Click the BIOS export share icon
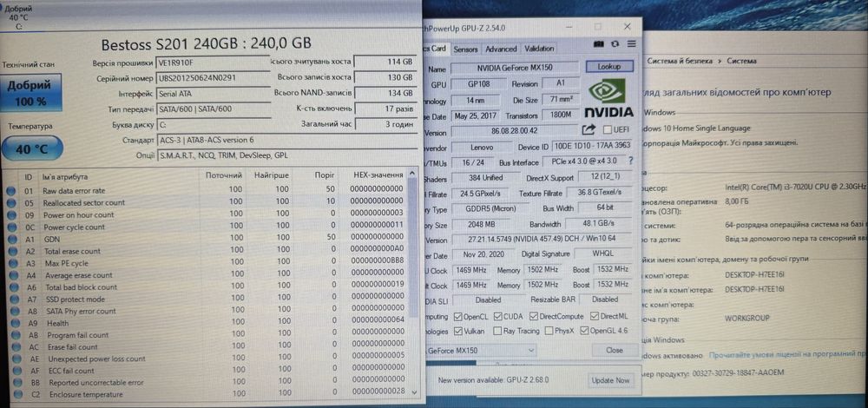The height and width of the screenshot is (408, 868). click(x=589, y=129)
